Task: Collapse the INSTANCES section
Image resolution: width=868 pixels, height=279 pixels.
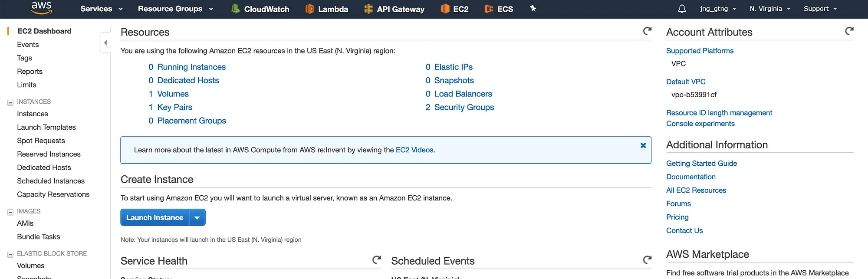Action: (10, 102)
